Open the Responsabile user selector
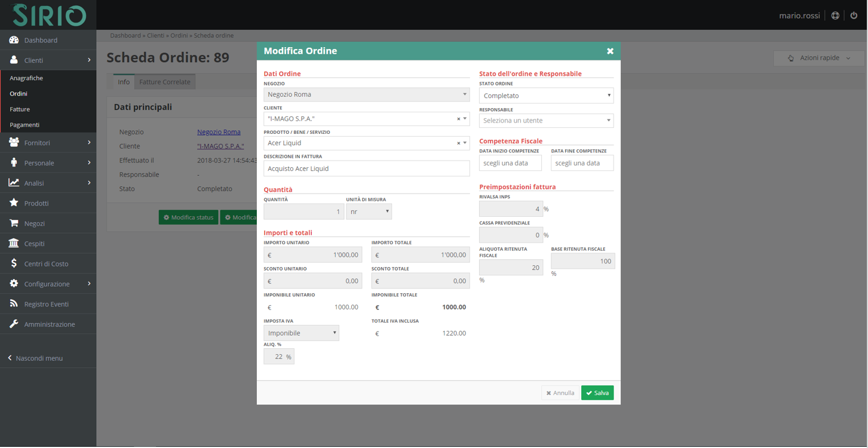The image size is (868, 448). tap(545, 121)
